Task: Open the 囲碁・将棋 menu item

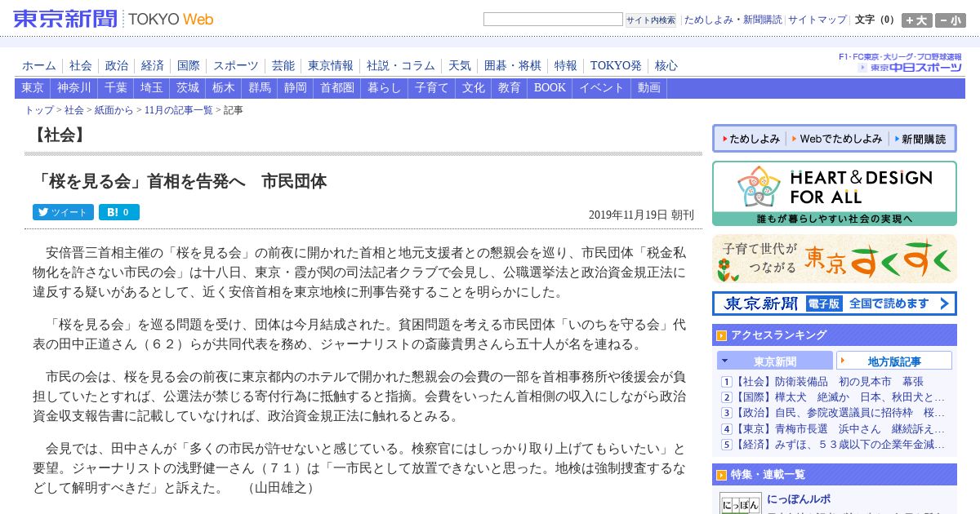Action: 513,66
